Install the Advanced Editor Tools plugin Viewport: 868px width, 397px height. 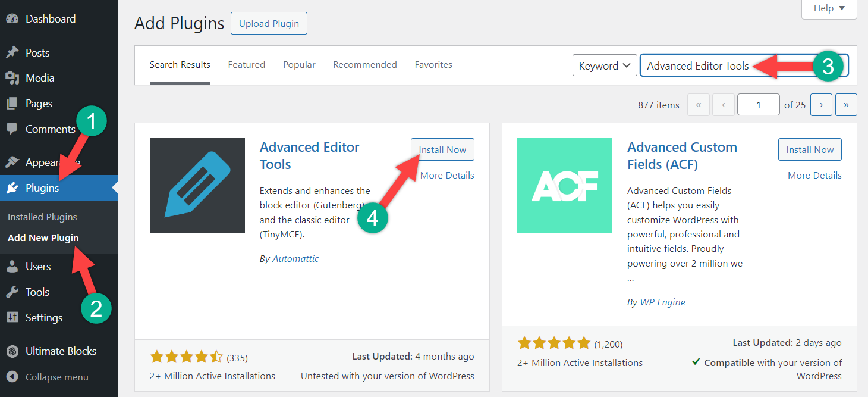coord(442,149)
